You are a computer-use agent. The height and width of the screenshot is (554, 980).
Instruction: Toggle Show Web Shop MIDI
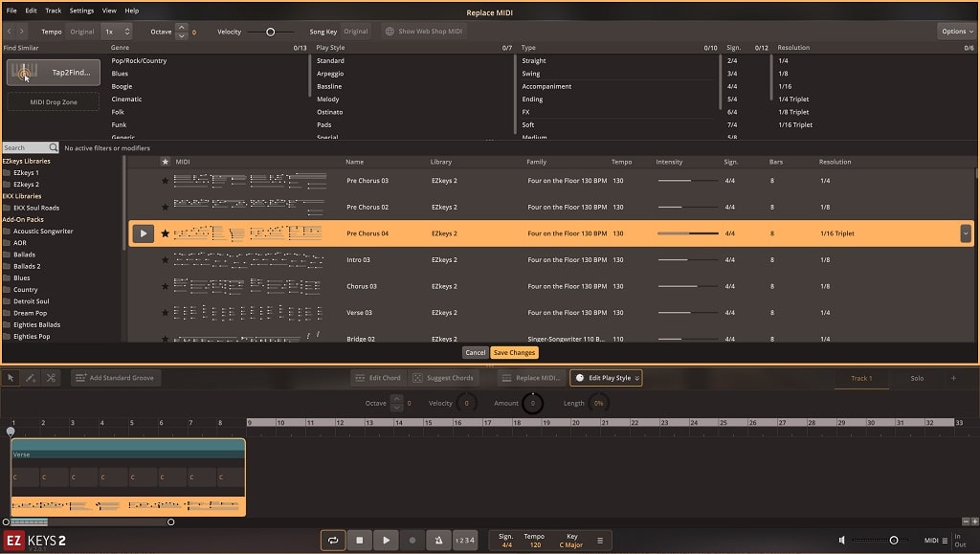click(424, 32)
